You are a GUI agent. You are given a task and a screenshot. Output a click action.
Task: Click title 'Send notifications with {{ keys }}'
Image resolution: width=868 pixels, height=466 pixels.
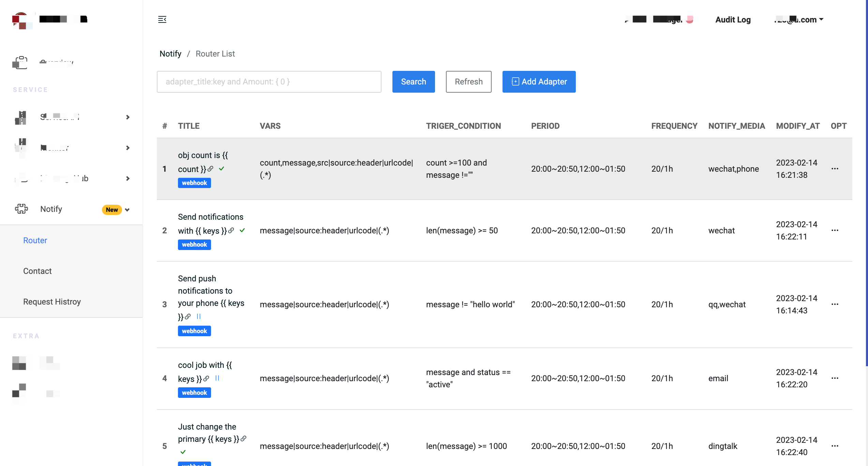pos(211,224)
